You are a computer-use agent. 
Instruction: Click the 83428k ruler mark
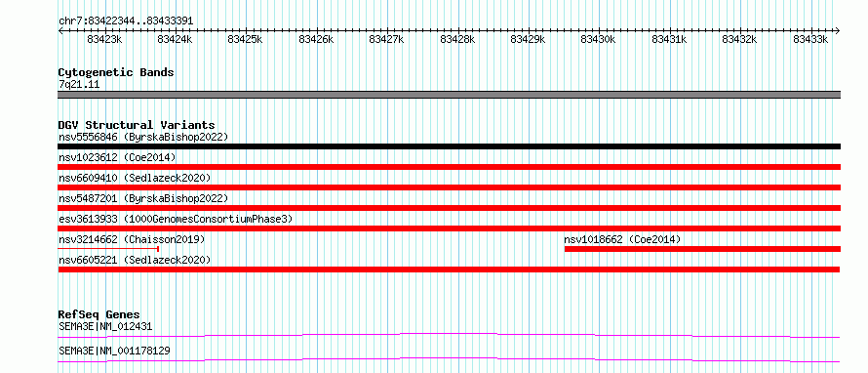457,39
